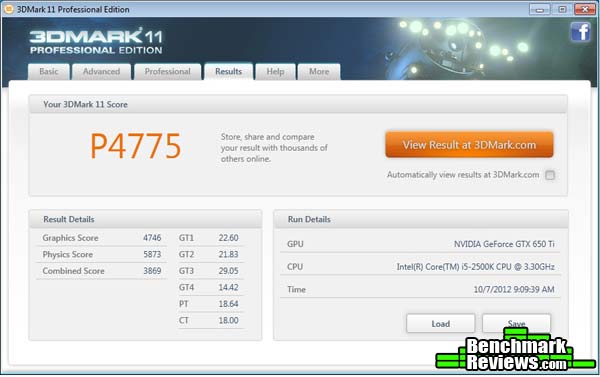The height and width of the screenshot is (377, 600).
Task: Click the Intel Core i5-2500K CPU text
Action: tap(475, 267)
